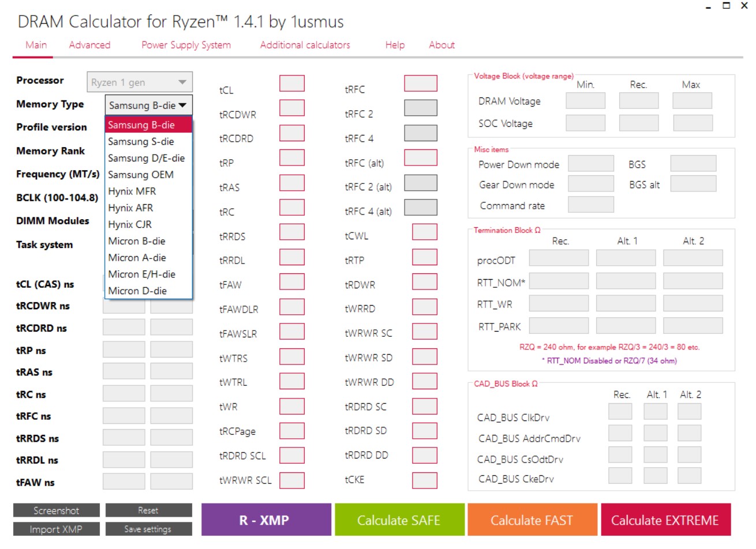756x549 pixels.
Task: Click the red tRAS timing box
Action: (x=292, y=182)
